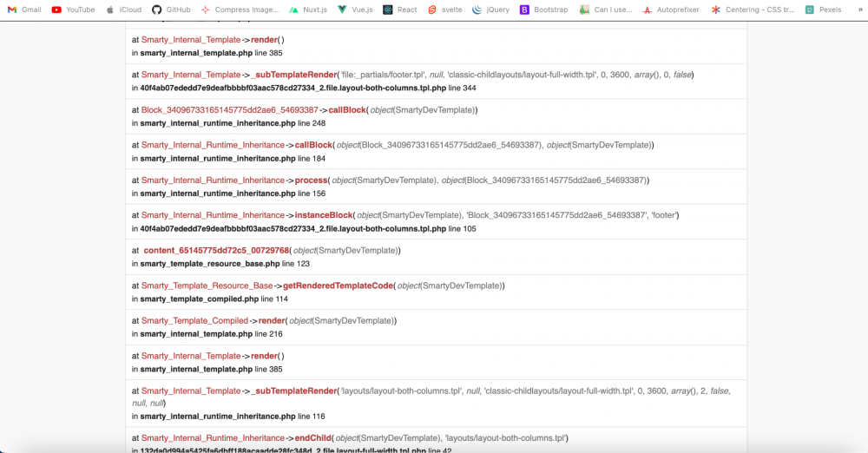Open the Gmail bookmark icon
This screenshot has height=453, width=868.
pyautogui.click(x=12, y=10)
